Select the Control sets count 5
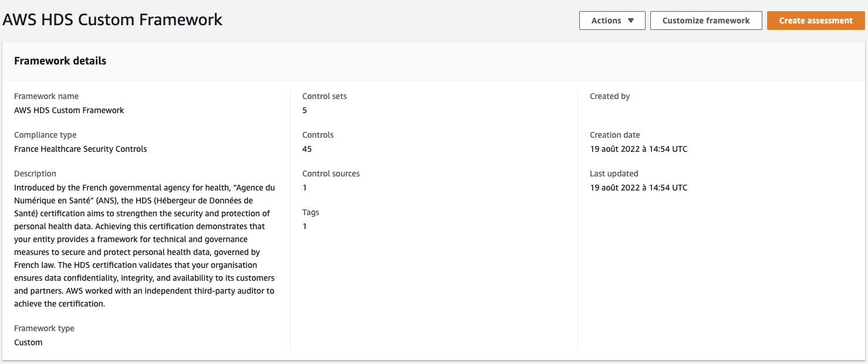 pos(305,110)
